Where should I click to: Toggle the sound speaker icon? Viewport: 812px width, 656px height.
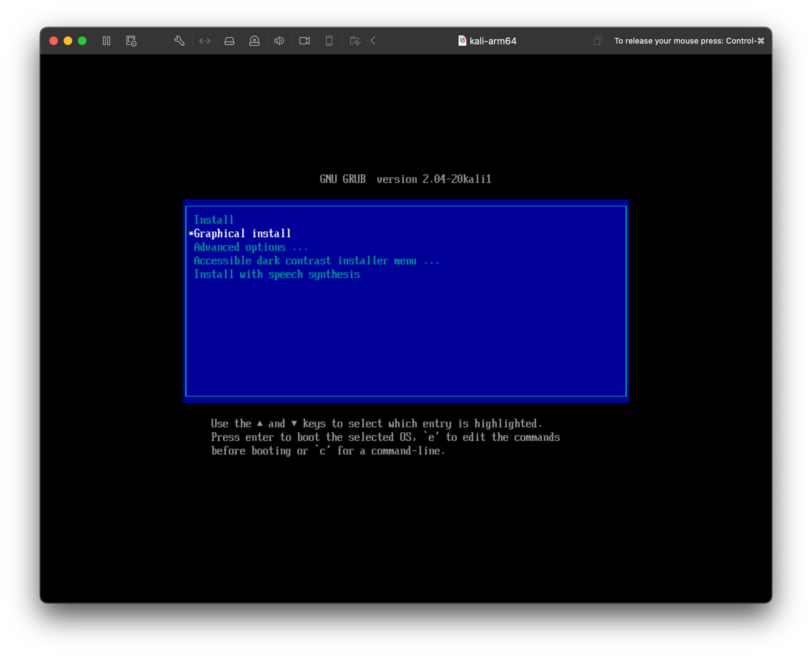click(x=279, y=41)
